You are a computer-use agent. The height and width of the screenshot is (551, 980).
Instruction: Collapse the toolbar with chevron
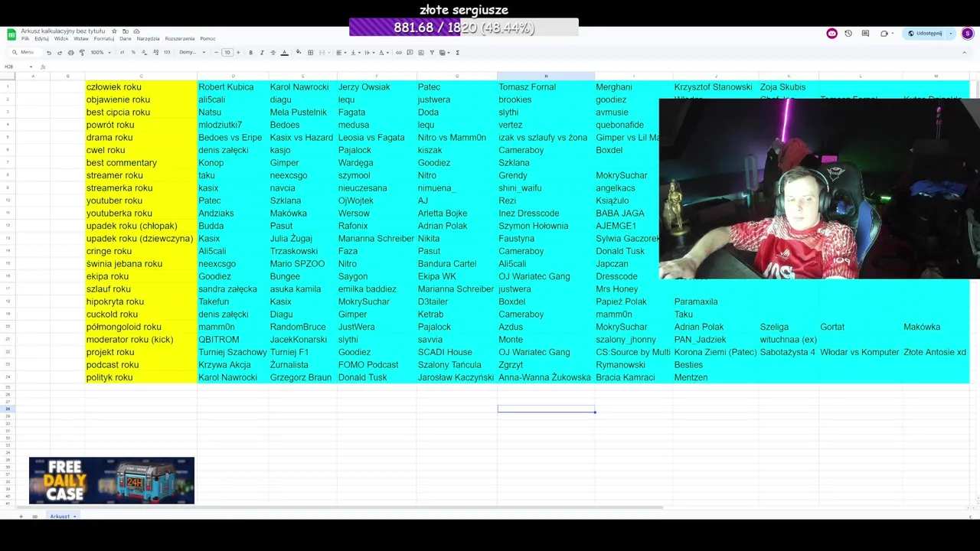(x=964, y=53)
